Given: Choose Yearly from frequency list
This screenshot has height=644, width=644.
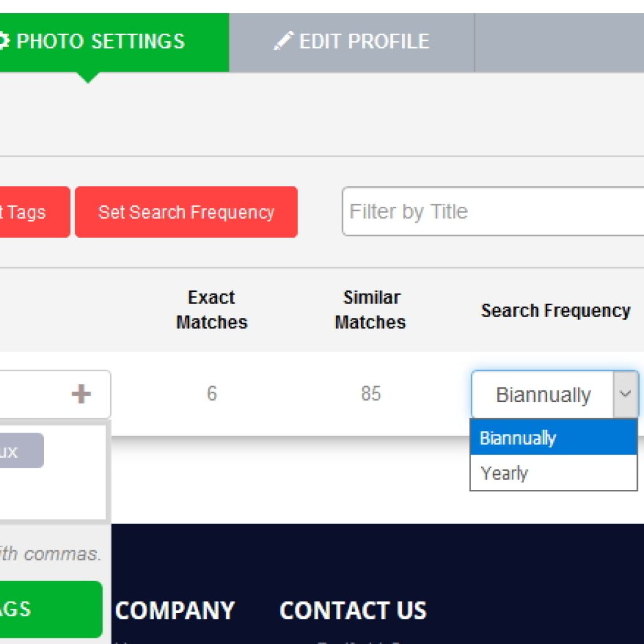Looking at the screenshot, I should tap(553, 473).
